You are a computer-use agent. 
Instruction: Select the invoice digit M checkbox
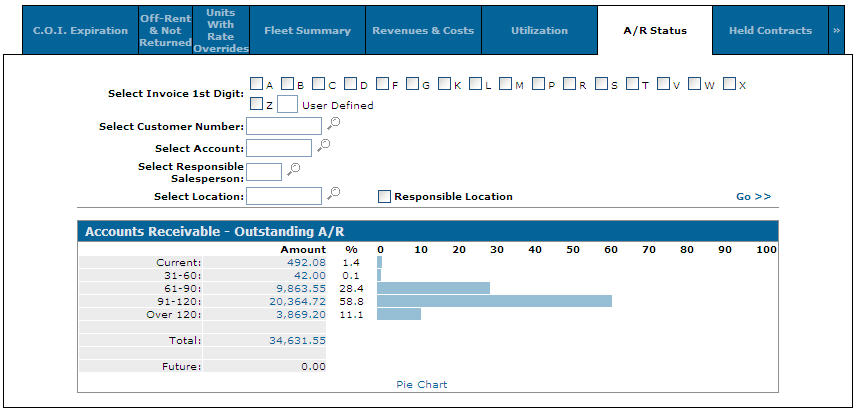pyautogui.click(x=506, y=84)
